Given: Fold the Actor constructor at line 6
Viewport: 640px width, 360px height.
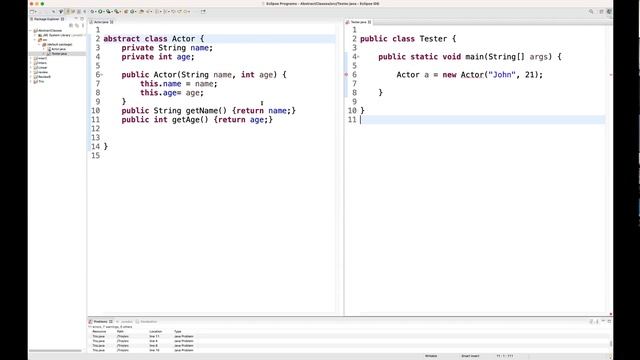Looking at the screenshot, I should coord(102,75).
